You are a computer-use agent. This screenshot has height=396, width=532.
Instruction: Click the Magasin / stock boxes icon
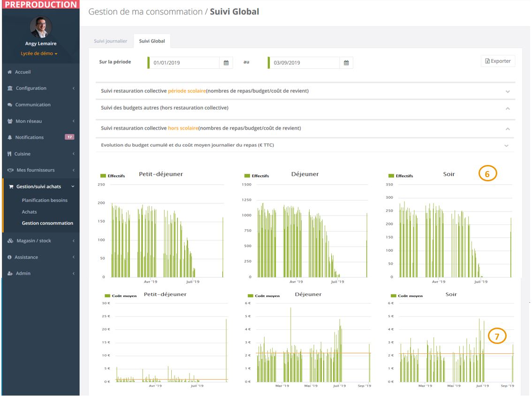pos(10,241)
